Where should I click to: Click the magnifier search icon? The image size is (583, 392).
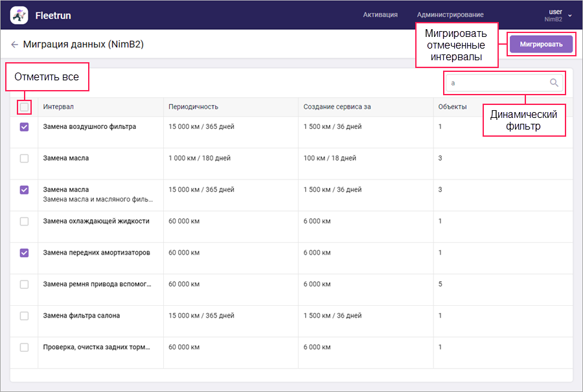554,82
